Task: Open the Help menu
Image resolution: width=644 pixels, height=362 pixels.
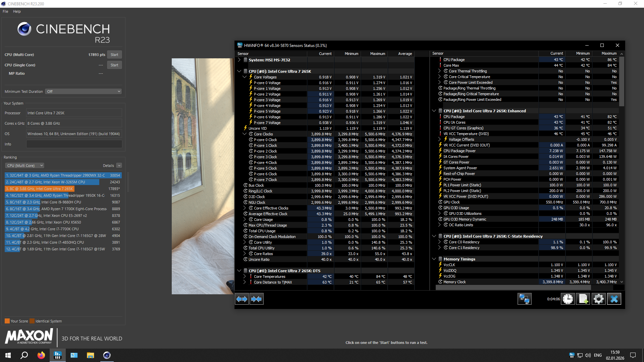Action: pos(17,11)
